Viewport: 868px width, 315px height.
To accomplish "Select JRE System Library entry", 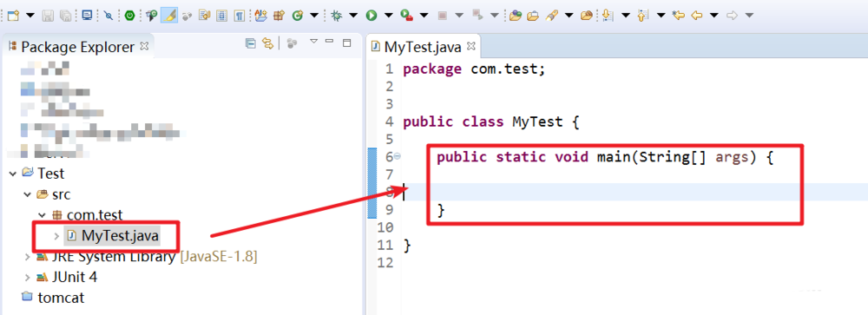I will pyautogui.click(x=147, y=257).
